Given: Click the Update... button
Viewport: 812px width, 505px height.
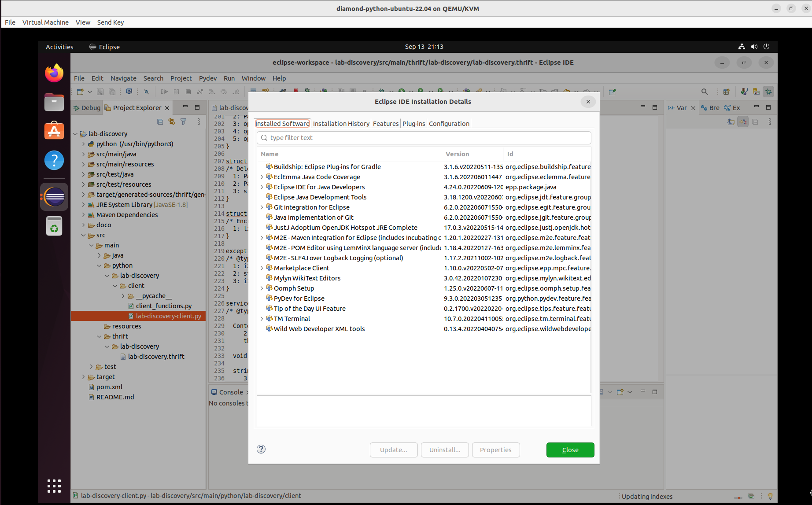Looking at the screenshot, I should point(394,450).
